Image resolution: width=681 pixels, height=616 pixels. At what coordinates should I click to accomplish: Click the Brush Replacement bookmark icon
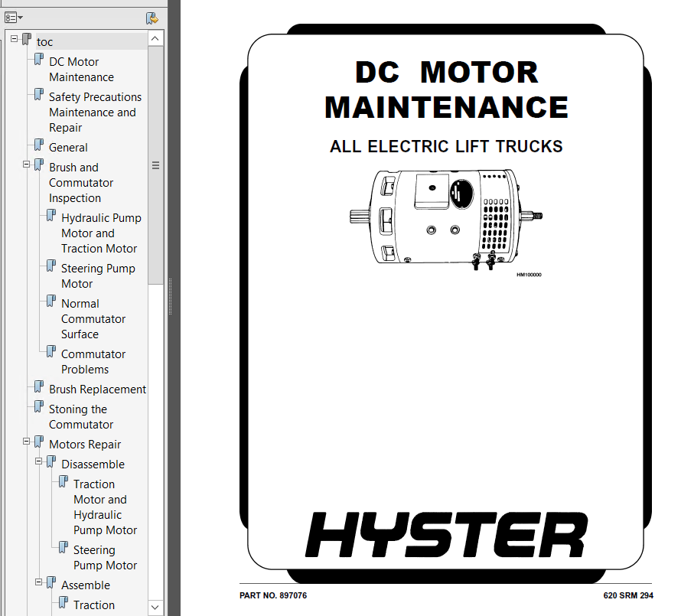(39, 386)
